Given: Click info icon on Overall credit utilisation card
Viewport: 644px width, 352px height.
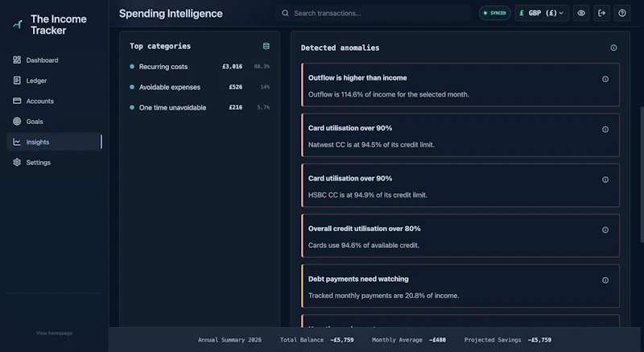Looking at the screenshot, I should tap(605, 230).
